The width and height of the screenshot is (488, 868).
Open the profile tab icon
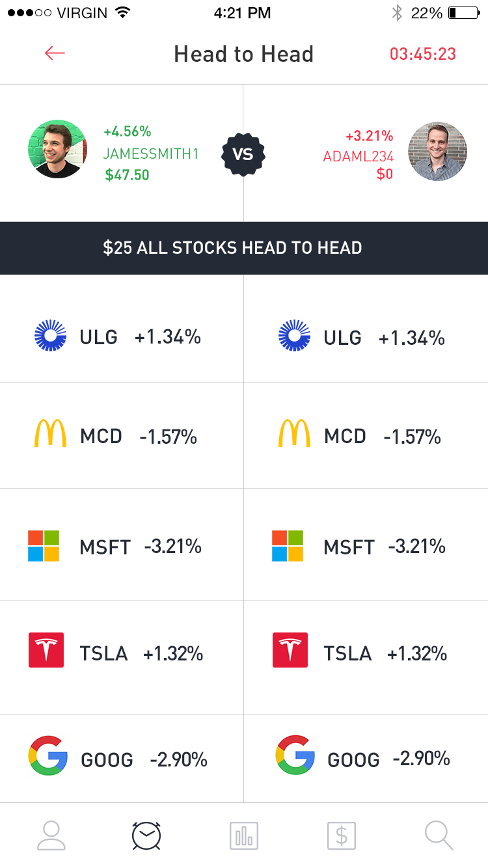(51, 835)
